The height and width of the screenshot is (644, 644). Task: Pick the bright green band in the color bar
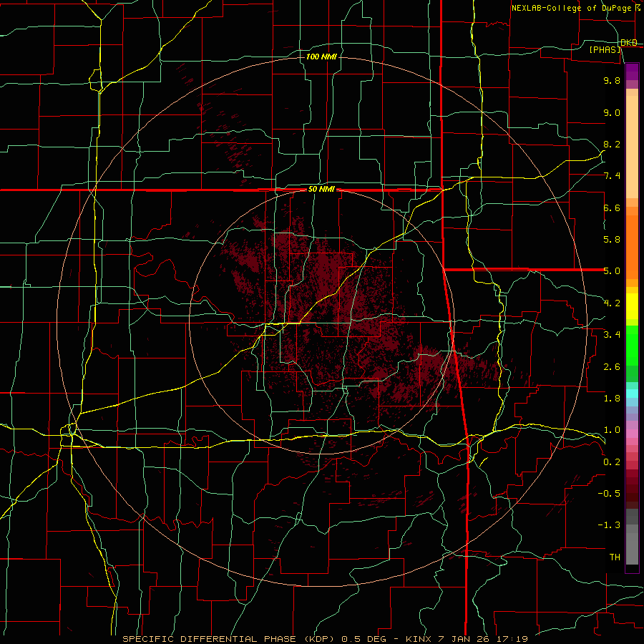click(x=632, y=345)
